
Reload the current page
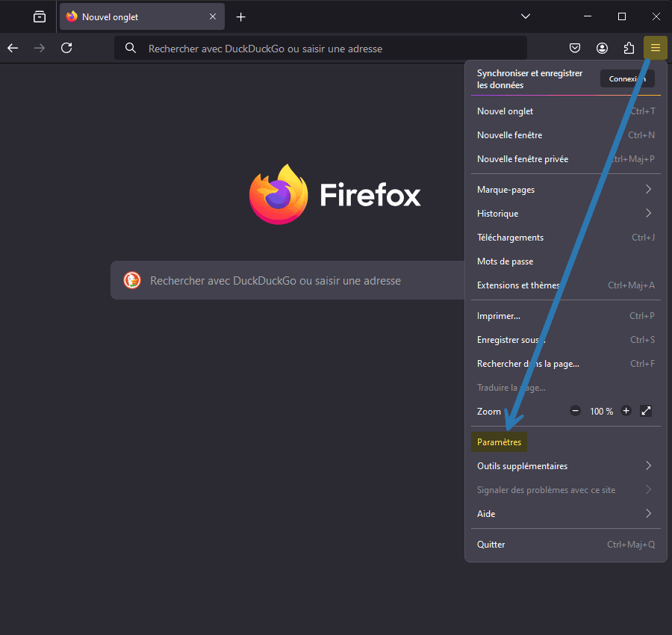point(66,48)
